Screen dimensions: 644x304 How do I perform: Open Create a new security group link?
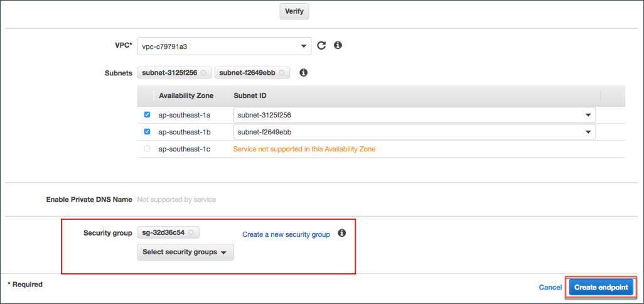[x=286, y=234]
